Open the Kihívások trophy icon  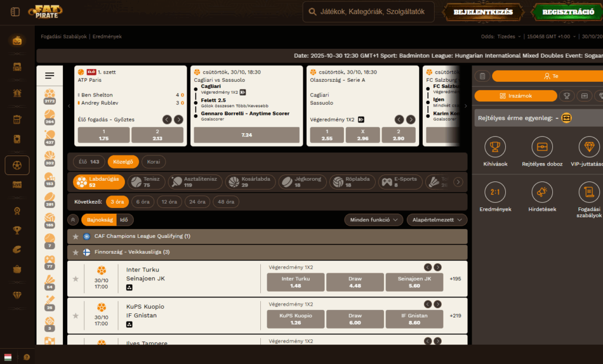coord(495,147)
